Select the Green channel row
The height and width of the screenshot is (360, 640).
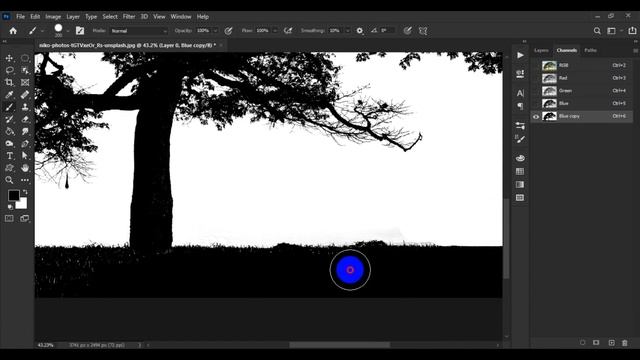(x=582, y=91)
